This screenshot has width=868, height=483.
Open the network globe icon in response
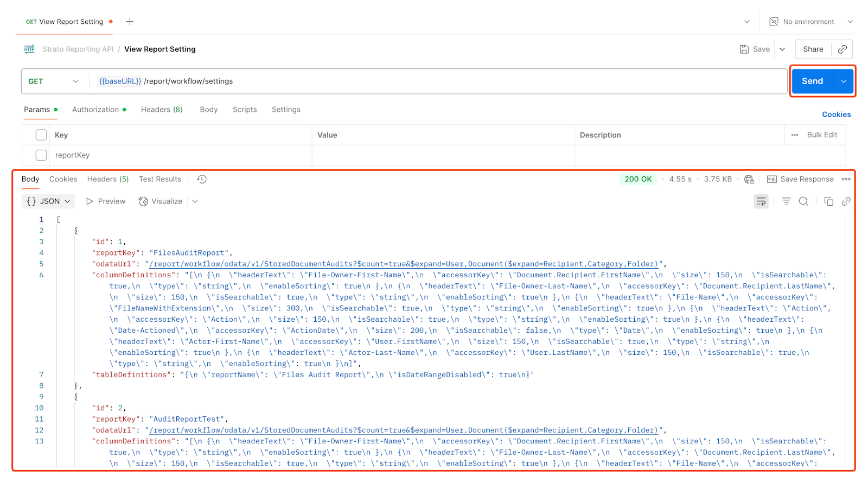pyautogui.click(x=749, y=179)
